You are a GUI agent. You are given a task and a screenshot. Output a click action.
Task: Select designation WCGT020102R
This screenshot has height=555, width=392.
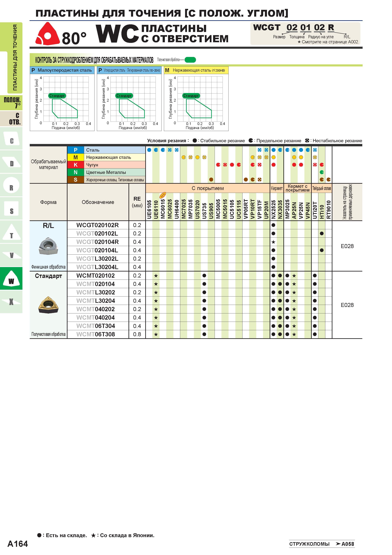(x=98, y=225)
